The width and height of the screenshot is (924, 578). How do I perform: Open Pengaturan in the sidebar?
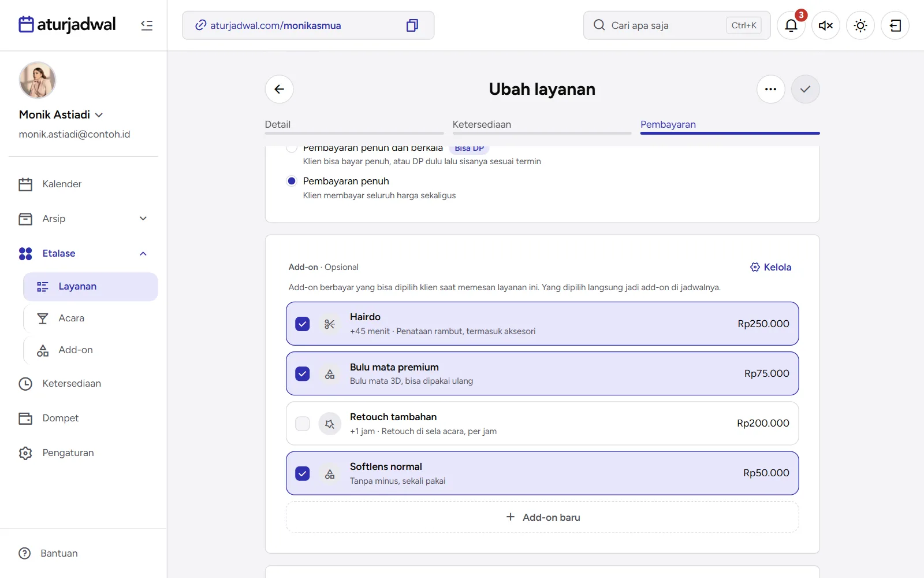pyautogui.click(x=83, y=453)
